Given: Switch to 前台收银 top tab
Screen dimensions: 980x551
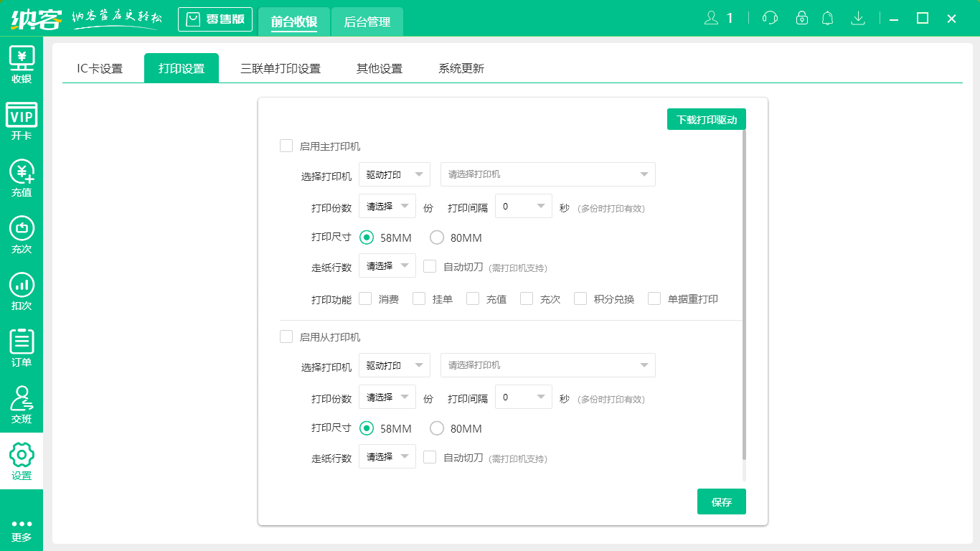Looking at the screenshot, I should [294, 22].
